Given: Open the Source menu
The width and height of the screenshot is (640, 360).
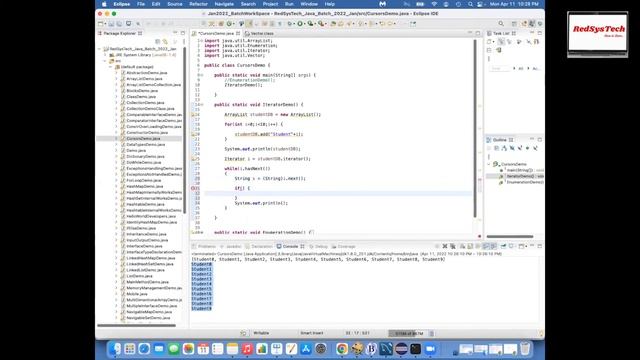Looking at the screenshot, I should tap(175, 4).
